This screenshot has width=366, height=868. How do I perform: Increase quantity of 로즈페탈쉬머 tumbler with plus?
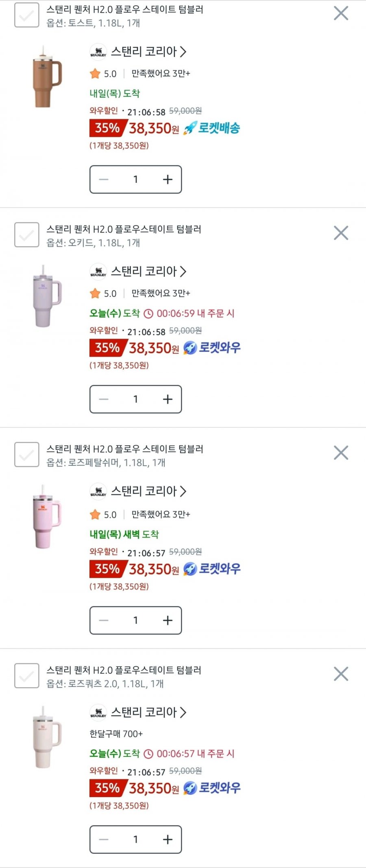tap(168, 620)
